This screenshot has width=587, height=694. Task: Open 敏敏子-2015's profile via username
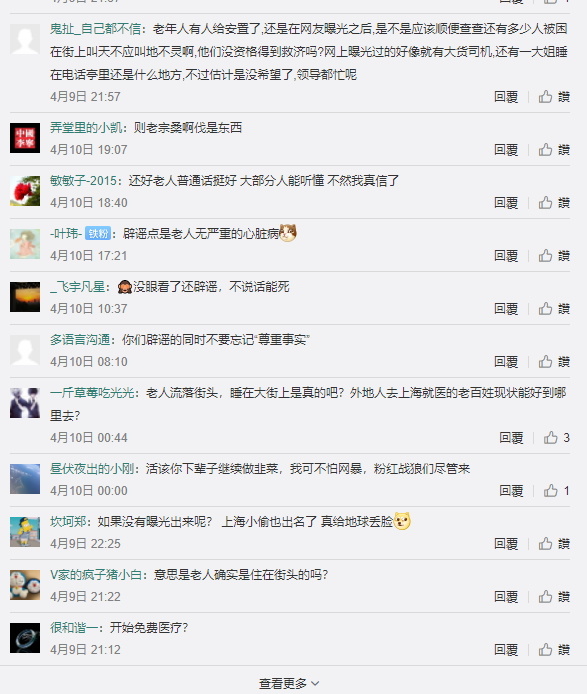click(84, 181)
